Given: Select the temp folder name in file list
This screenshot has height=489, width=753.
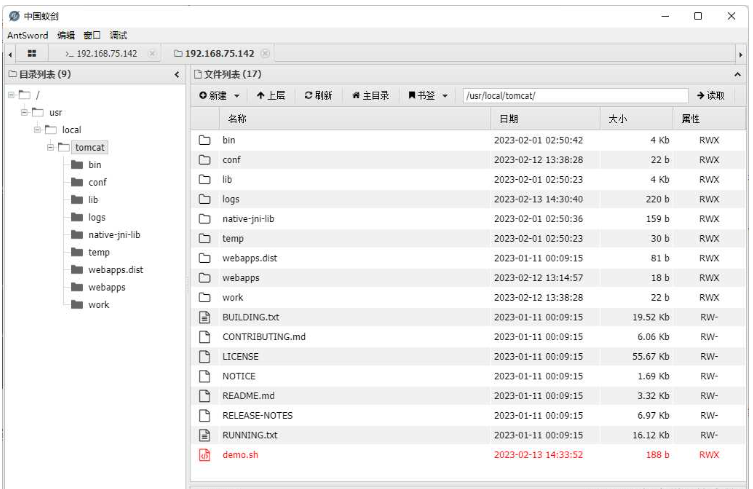Looking at the screenshot, I should click(x=233, y=238).
